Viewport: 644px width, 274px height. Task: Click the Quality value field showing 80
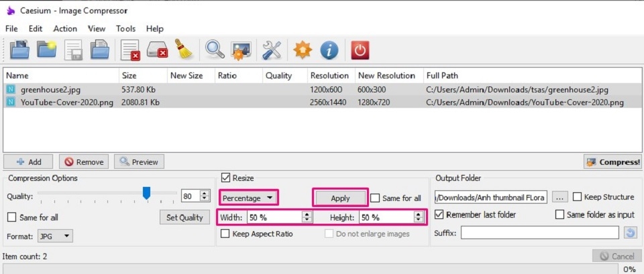(191, 196)
